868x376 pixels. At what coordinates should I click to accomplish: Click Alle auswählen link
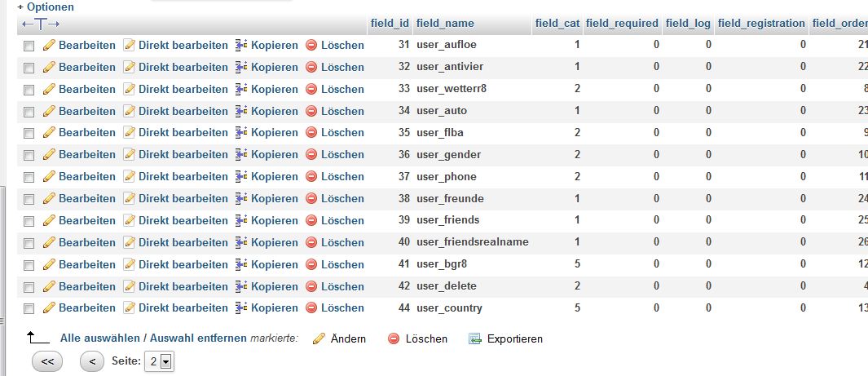pyautogui.click(x=100, y=338)
